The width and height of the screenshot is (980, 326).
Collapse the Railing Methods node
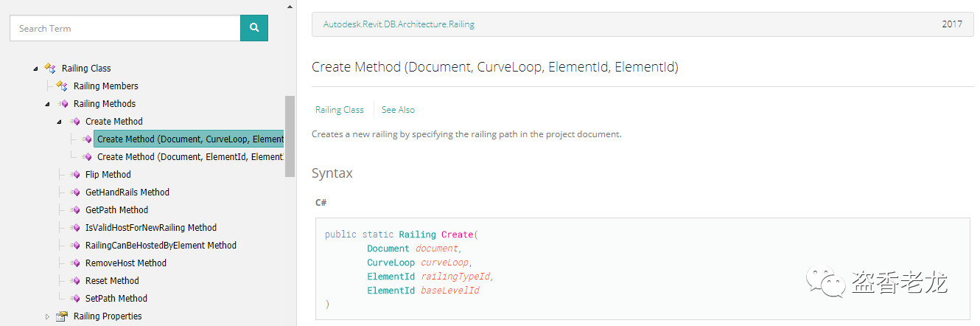coord(48,104)
